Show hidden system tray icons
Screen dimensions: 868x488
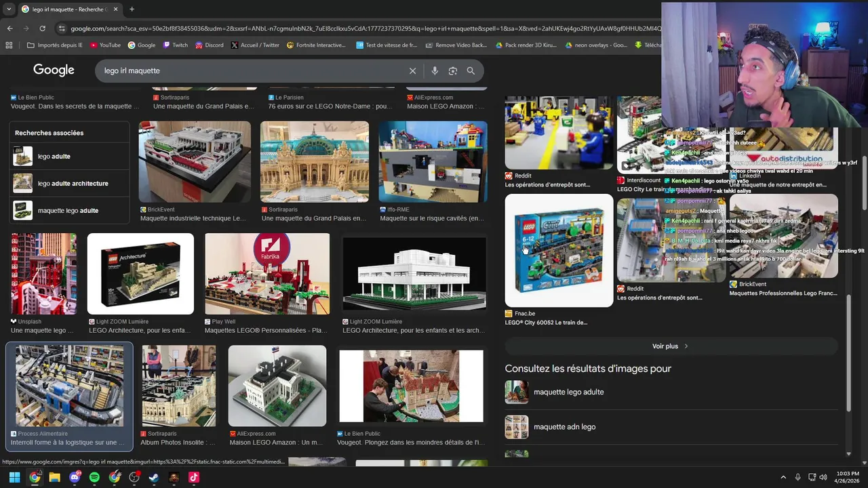[783, 477]
